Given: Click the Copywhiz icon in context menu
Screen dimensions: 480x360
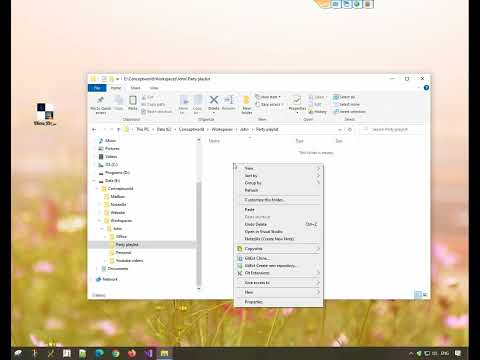Looking at the screenshot, I should (x=239, y=249).
